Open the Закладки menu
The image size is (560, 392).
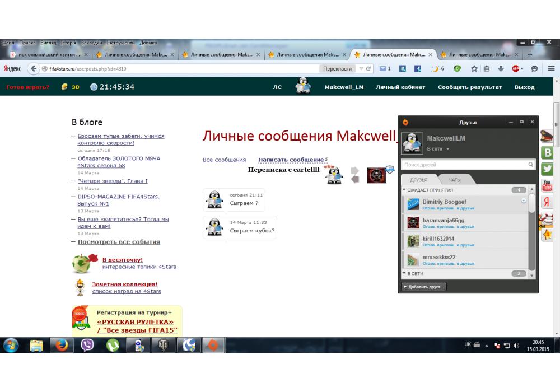point(91,43)
